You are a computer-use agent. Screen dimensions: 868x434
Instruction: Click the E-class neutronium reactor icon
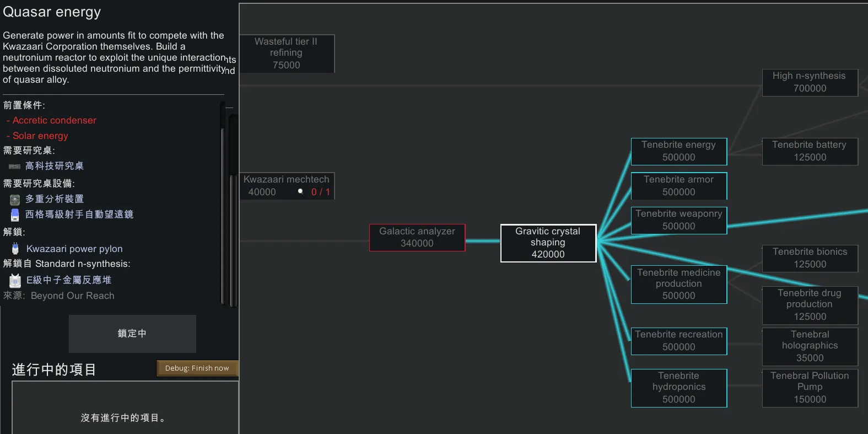(x=15, y=281)
